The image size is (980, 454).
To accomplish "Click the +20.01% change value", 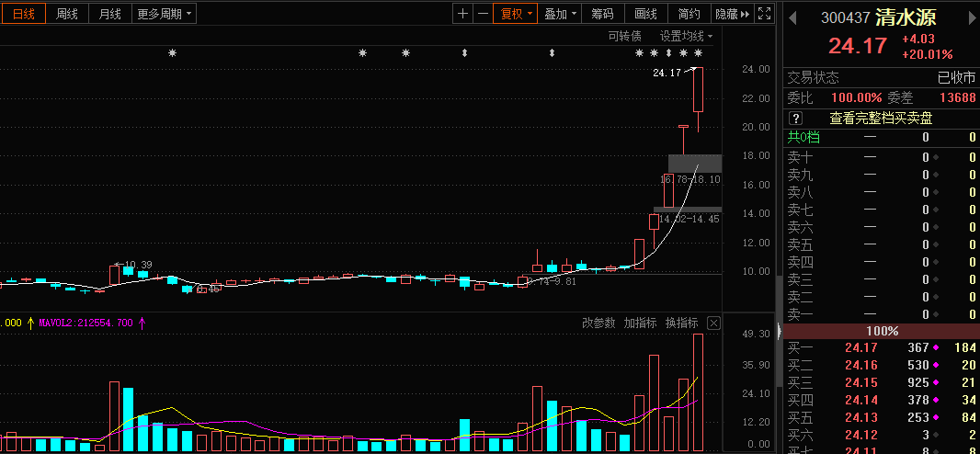I will (927, 54).
